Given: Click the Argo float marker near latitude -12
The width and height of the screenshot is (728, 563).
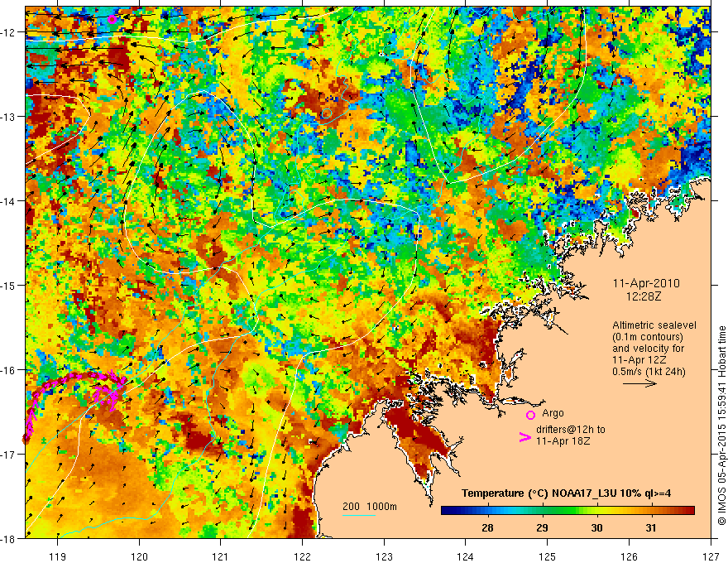Looking at the screenshot, I should tap(112, 19).
